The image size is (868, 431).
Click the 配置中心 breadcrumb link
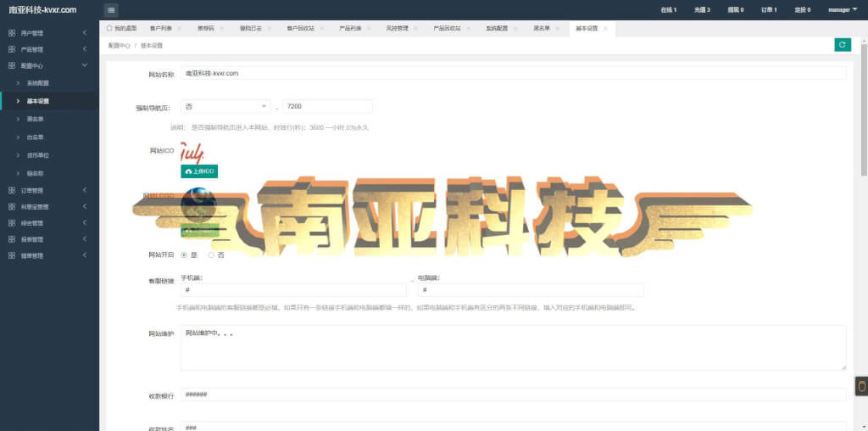119,46
